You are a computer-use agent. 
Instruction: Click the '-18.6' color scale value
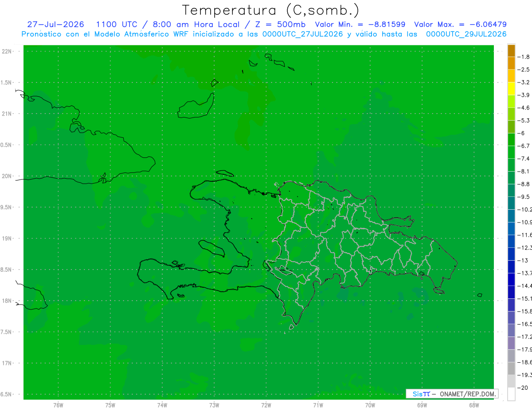pos(525,363)
